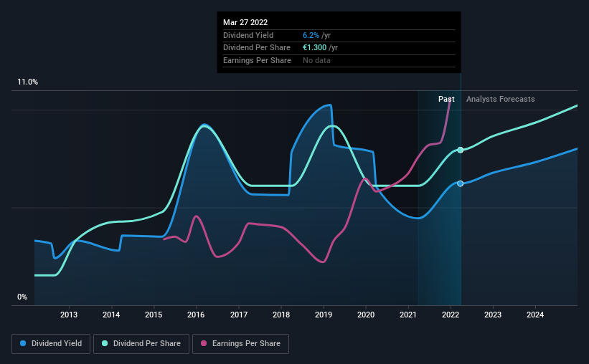
Task: Click the €1.300 dividend per share value
Action: click(x=315, y=48)
